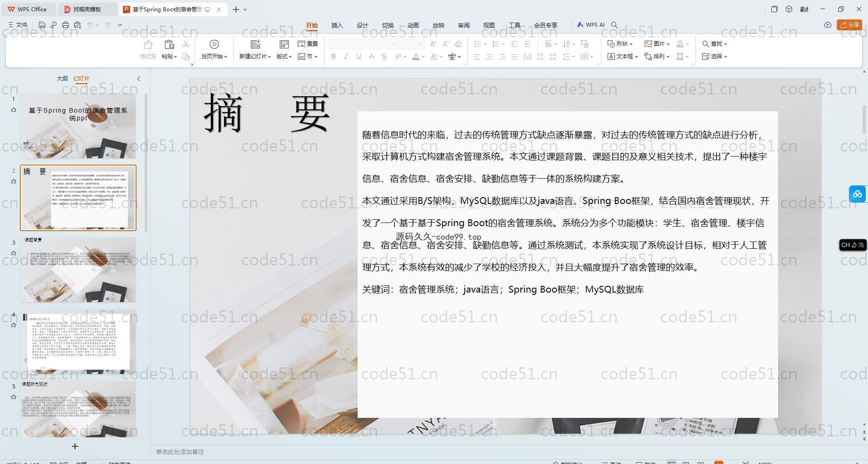Select slide 3 课题背景 thumbnail
Image resolution: width=868 pixels, height=464 pixels.
78,270
